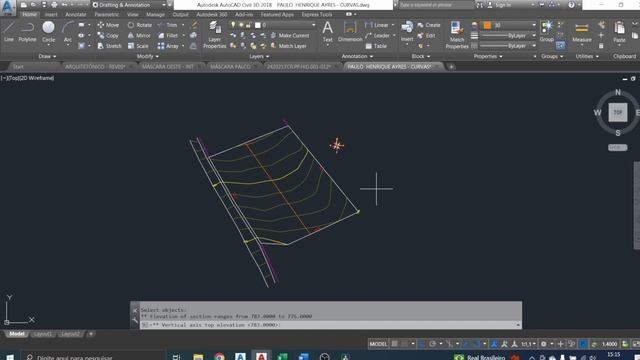The width and height of the screenshot is (640, 360).
Task: Click Edit block button
Action: 426,36
